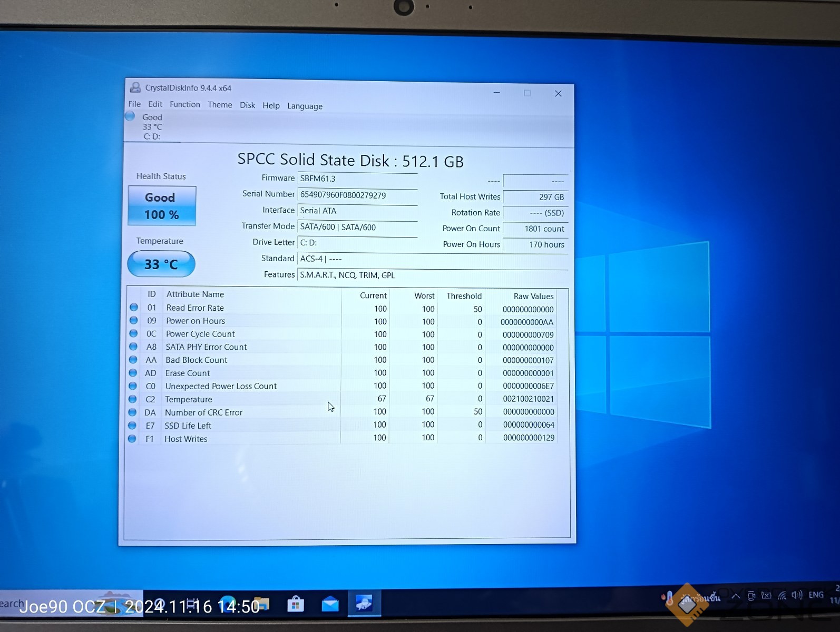Click the Current column header
This screenshot has height=632, width=840.
click(x=373, y=295)
